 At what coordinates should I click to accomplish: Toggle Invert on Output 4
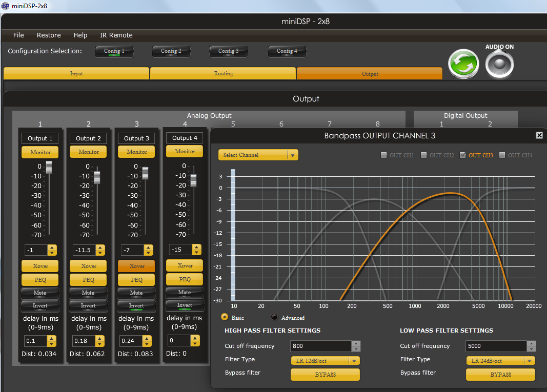(x=185, y=305)
